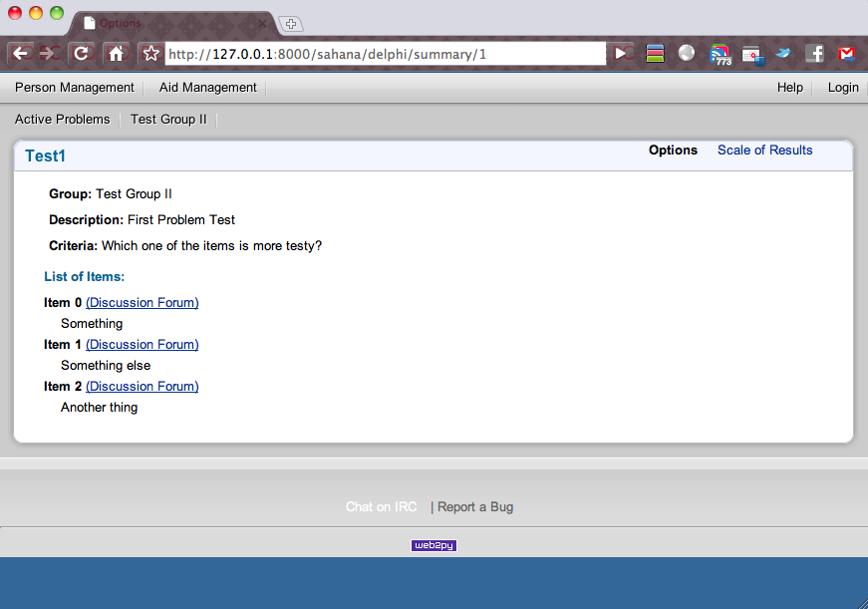Image resolution: width=868 pixels, height=609 pixels.
Task: Close the Options browser tab
Action: 263,24
